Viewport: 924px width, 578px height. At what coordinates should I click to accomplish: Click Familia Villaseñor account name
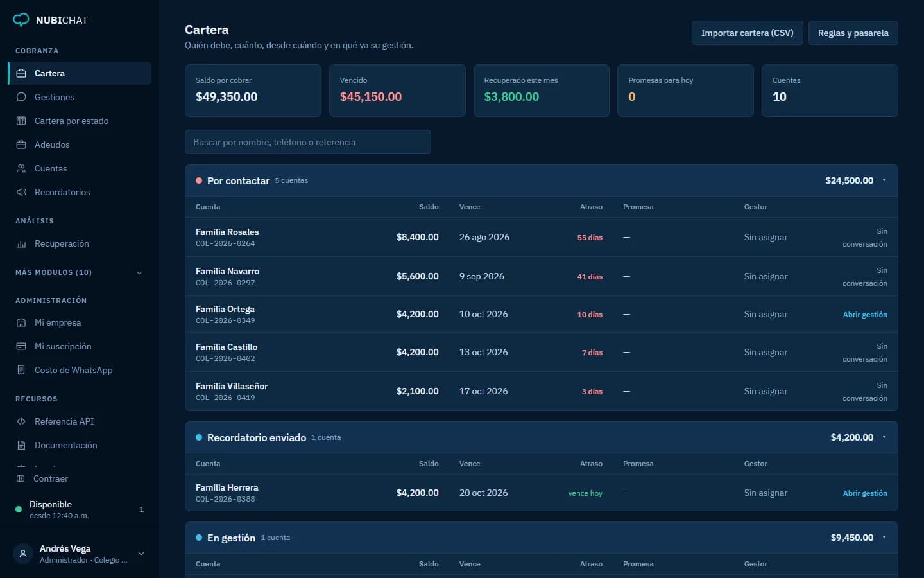pos(232,386)
